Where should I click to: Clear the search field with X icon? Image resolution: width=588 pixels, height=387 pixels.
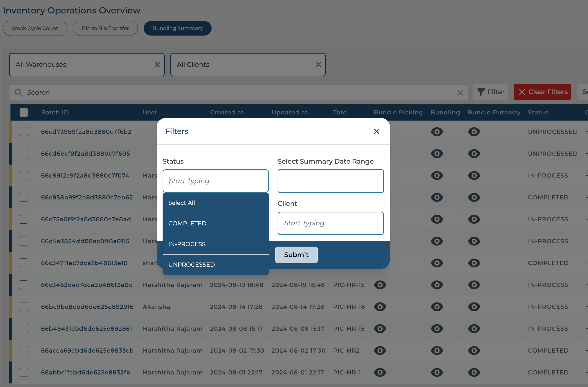[460, 93]
